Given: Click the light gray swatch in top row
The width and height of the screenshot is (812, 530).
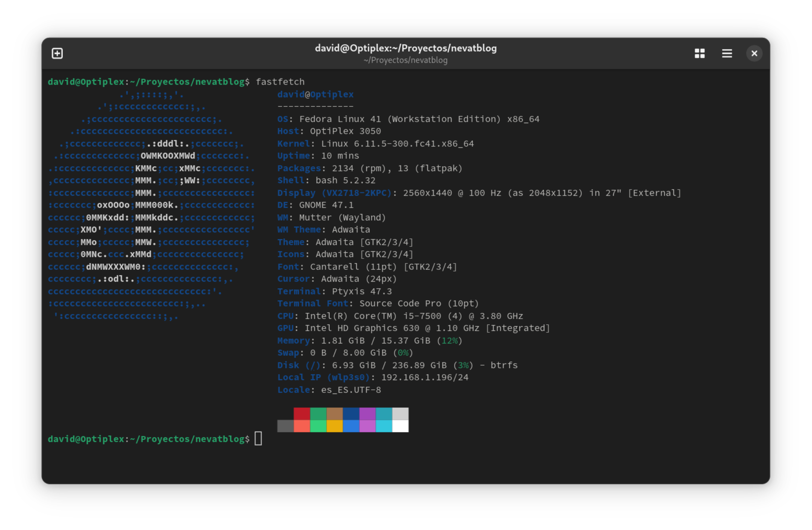Looking at the screenshot, I should point(400,414).
